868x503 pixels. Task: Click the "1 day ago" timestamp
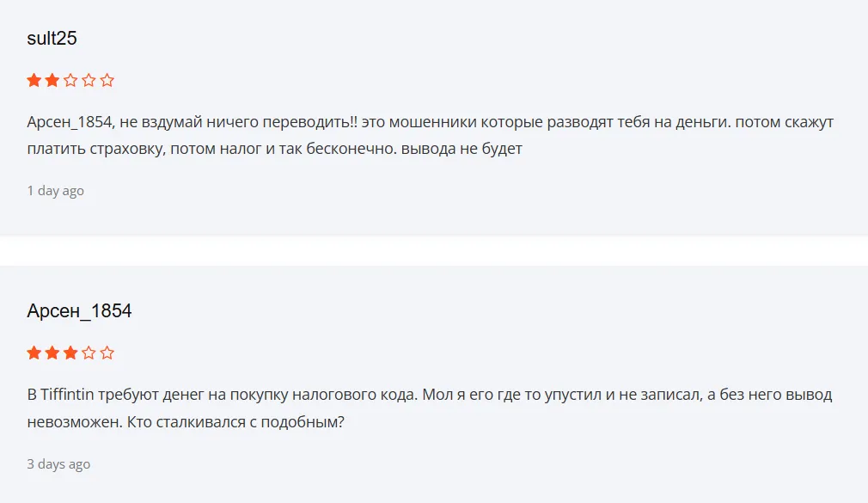[54, 191]
